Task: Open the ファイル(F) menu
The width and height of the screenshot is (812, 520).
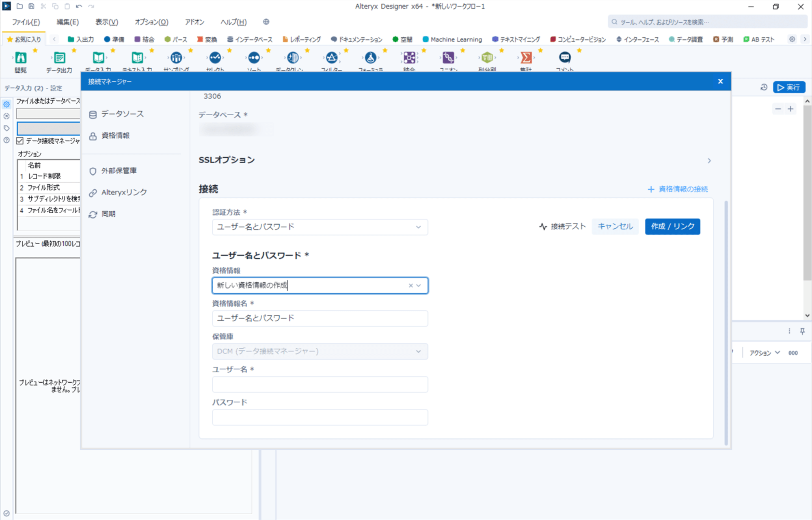Action: click(26, 22)
